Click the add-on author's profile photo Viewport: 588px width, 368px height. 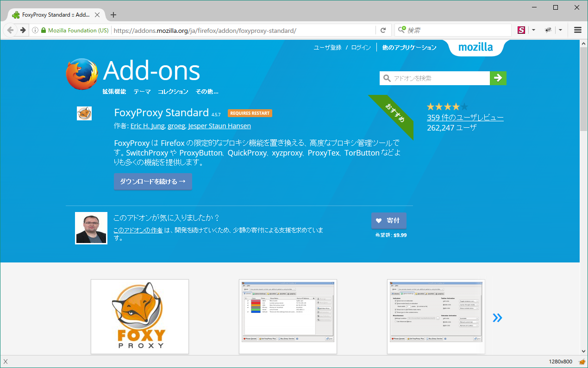pos(91,228)
